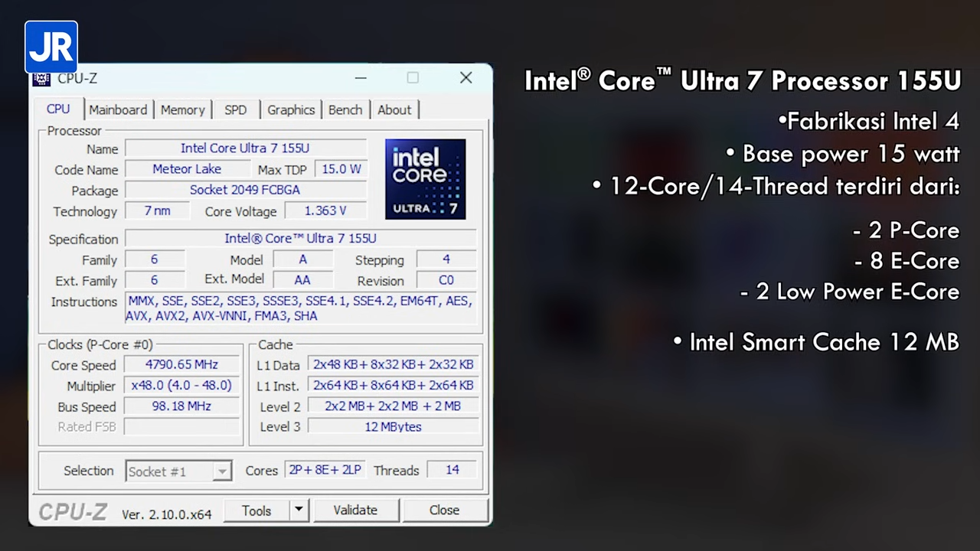Expand the Tools dropdown arrow
Image resolution: width=980 pixels, height=551 pixels.
tap(299, 510)
